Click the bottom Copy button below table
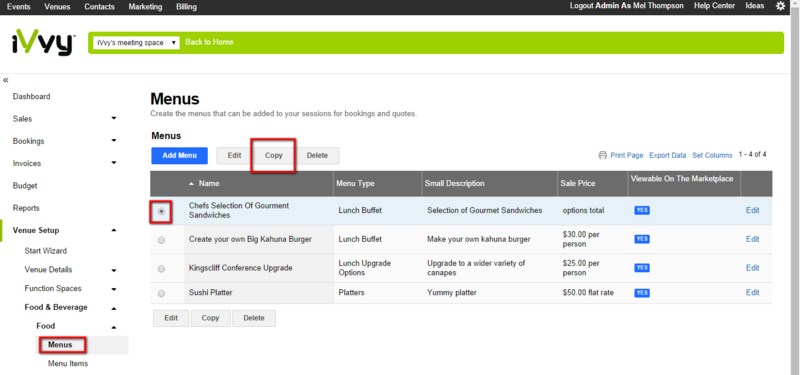 tap(210, 318)
